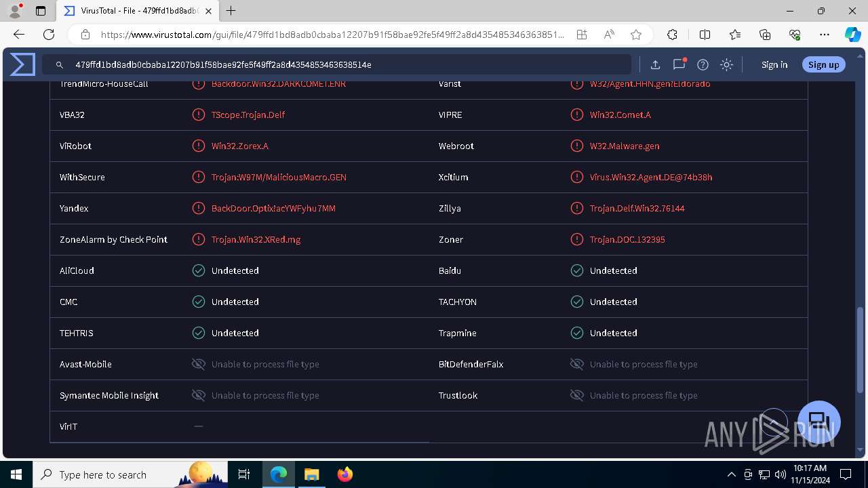868x488 pixels.
Task: Click VBA32 detection TScope.Trojan.Delf
Action: click(248, 115)
